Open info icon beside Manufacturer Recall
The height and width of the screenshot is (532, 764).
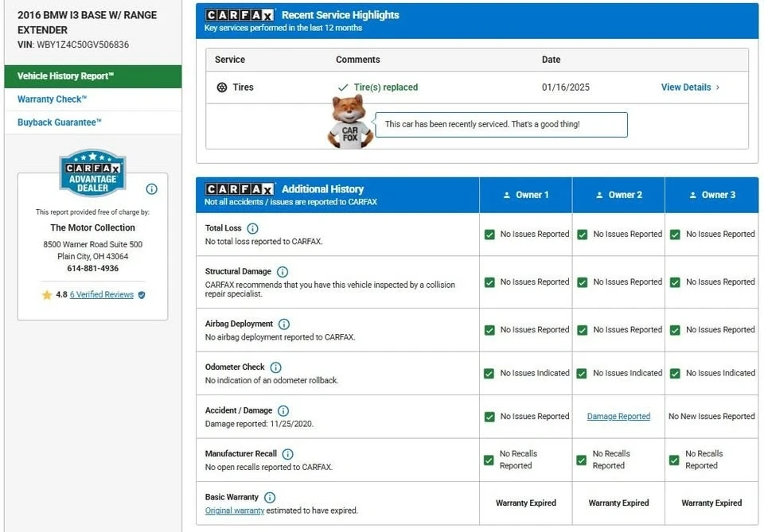288,454
